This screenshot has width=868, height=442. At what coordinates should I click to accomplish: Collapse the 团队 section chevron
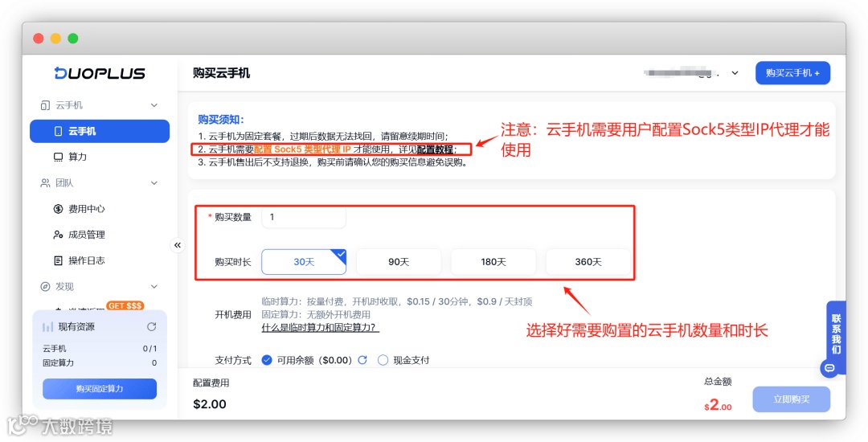pyautogui.click(x=154, y=183)
